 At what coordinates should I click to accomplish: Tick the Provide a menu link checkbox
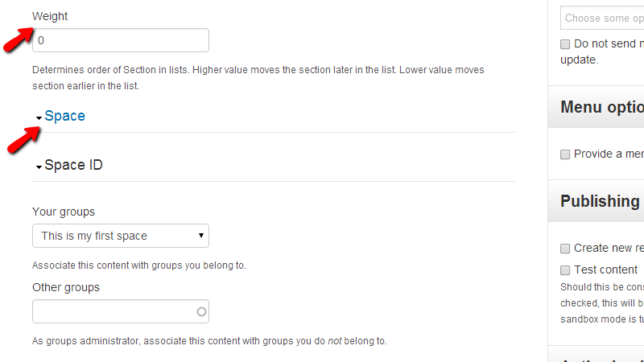[x=565, y=154]
